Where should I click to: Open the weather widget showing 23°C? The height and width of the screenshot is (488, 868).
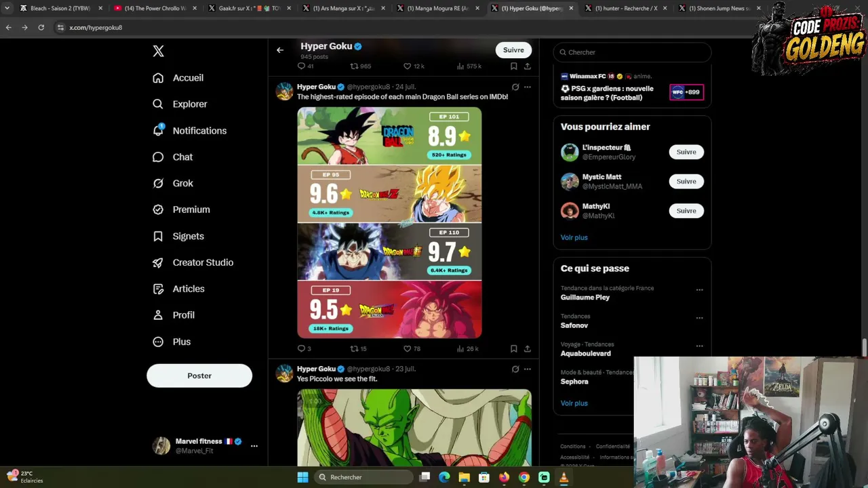[x=25, y=477]
